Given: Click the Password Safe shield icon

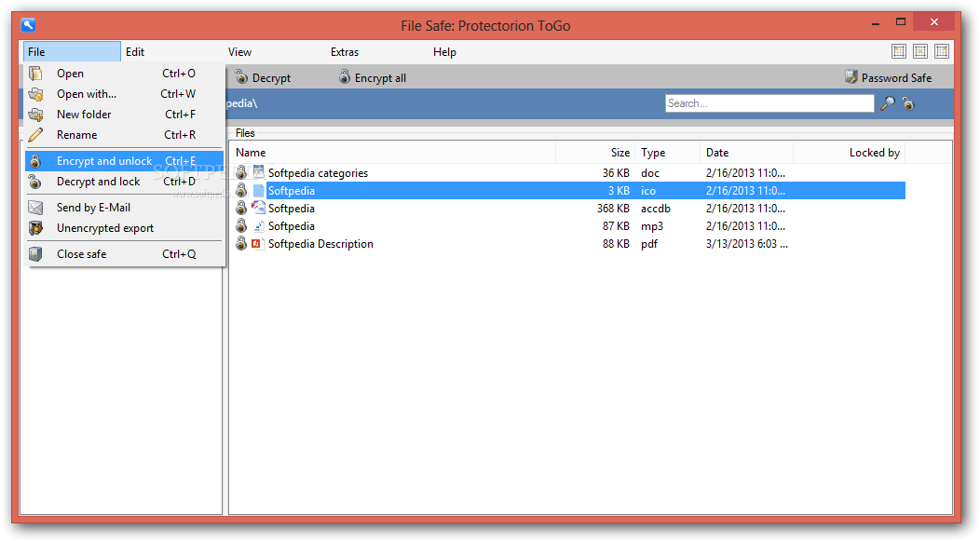Looking at the screenshot, I should pos(851,77).
